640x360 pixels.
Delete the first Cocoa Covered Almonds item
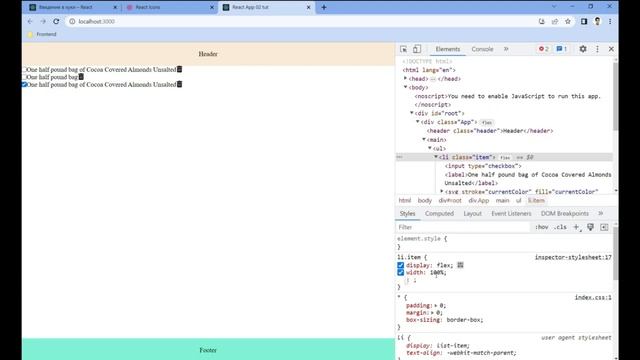coord(179,69)
